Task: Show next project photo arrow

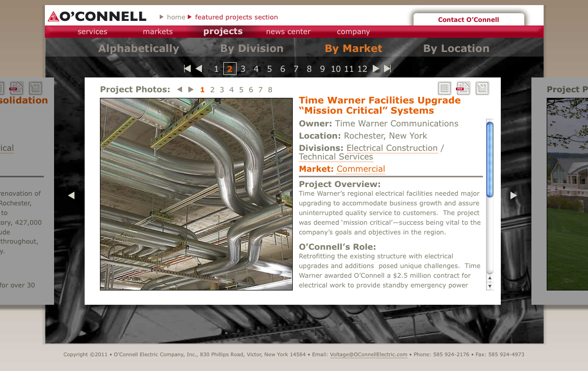Action: (191, 89)
